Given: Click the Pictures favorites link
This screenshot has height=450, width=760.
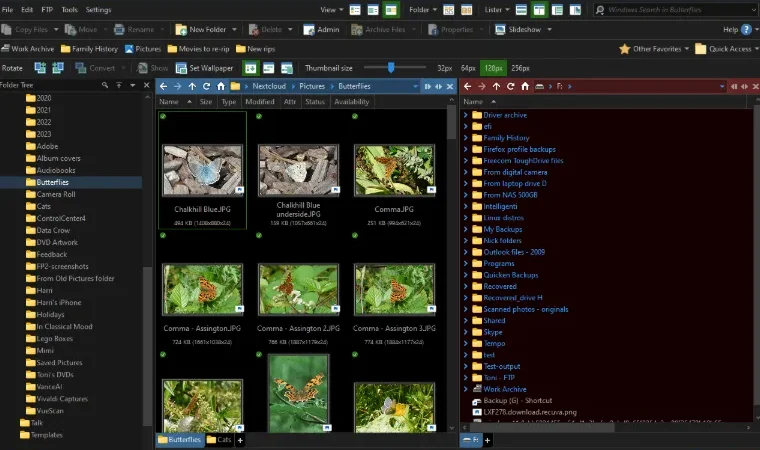Looking at the screenshot, I should pyautogui.click(x=143, y=49).
